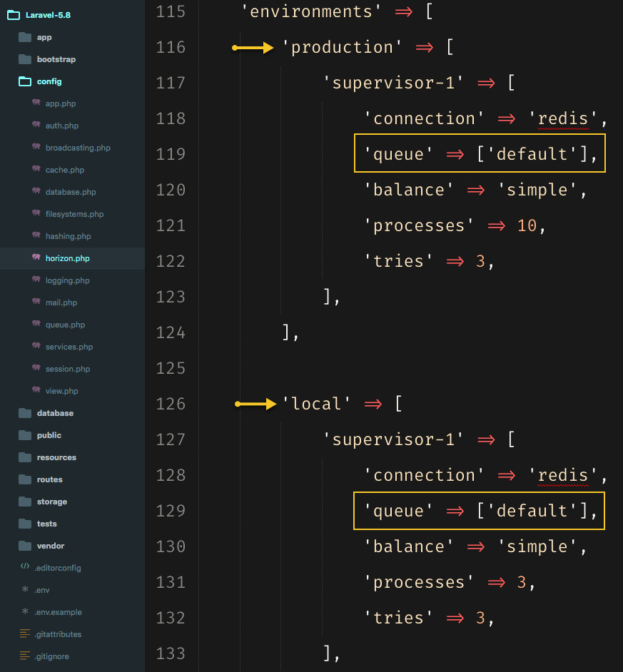
Task: Click the PHP icon beside services.php
Action: [x=36, y=346]
